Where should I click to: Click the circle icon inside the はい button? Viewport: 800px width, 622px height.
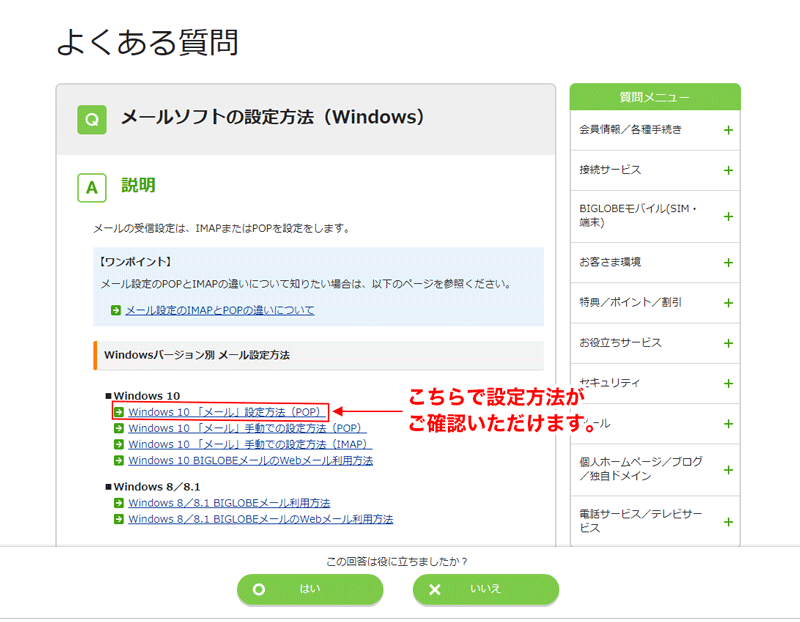(259, 590)
